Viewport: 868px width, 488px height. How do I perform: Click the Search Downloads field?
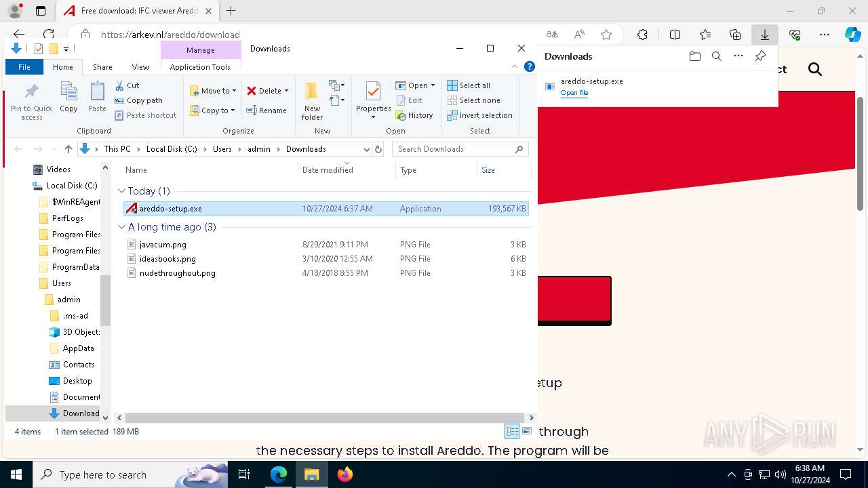coord(460,149)
